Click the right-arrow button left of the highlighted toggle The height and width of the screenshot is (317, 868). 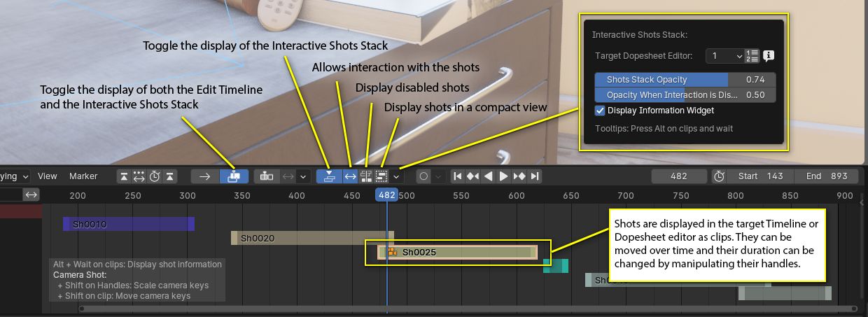pyautogui.click(x=205, y=176)
